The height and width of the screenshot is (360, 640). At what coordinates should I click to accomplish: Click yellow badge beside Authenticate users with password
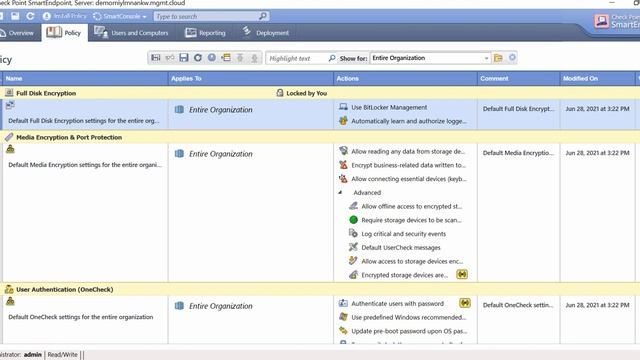click(x=464, y=303)
